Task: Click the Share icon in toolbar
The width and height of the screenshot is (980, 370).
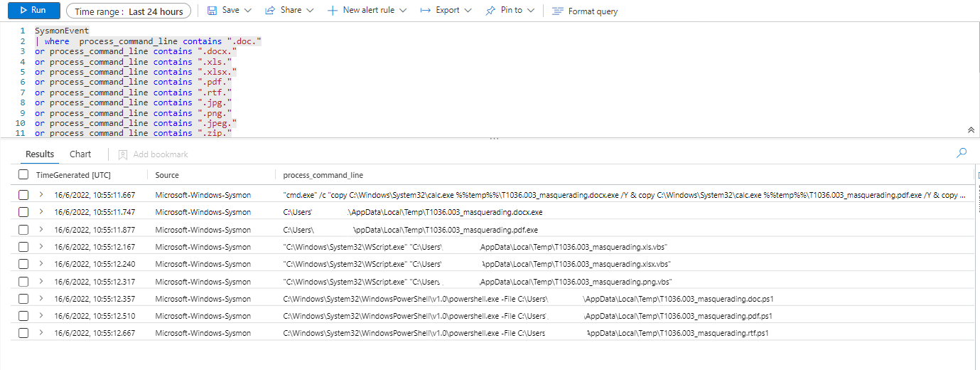Action: tap(270, 11)
